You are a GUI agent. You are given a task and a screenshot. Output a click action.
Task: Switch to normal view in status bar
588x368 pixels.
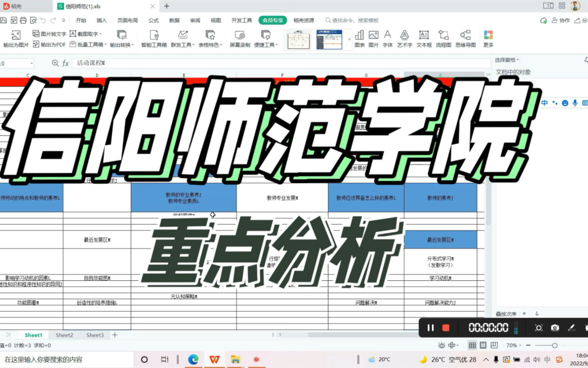(x=472, y=345)
